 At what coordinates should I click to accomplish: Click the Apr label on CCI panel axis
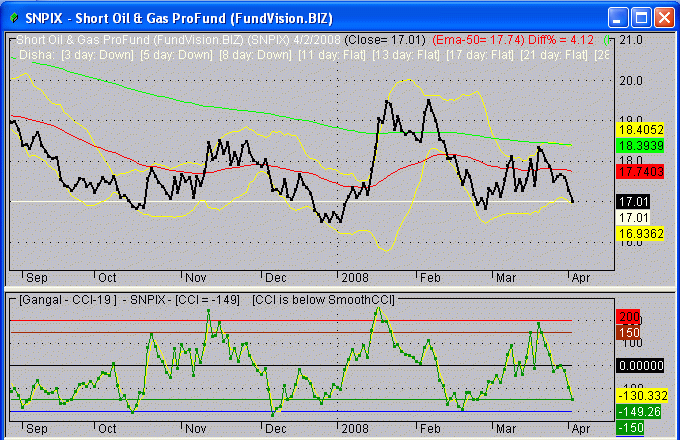[581, 429]
